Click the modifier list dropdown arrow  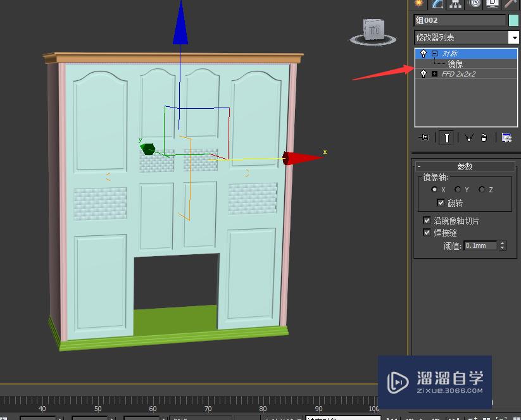click(x=513, y=37)
